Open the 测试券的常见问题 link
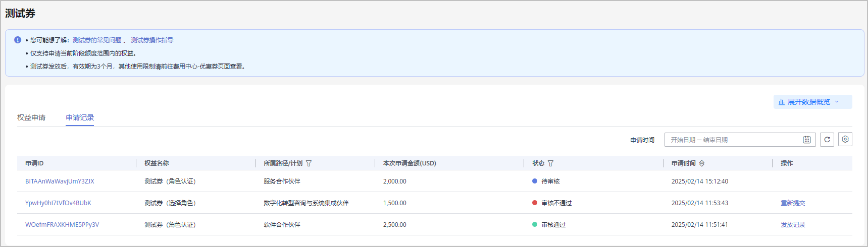This screenshot has height=247, width=868. [x=97, y=40]
